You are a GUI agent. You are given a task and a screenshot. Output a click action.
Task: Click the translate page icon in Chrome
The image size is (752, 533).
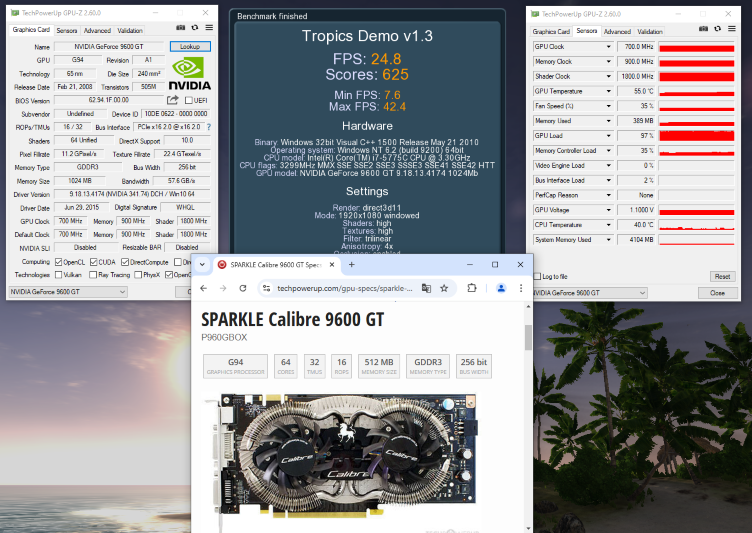[x=426, y=288]
